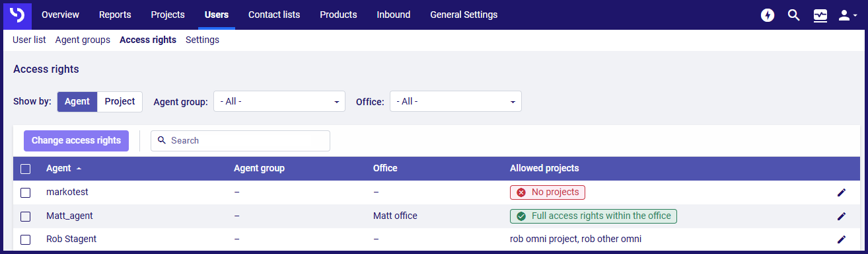Expand the Agent group dropdown
The height and width of the screenshot is (254, 868).
pos(279,101)
